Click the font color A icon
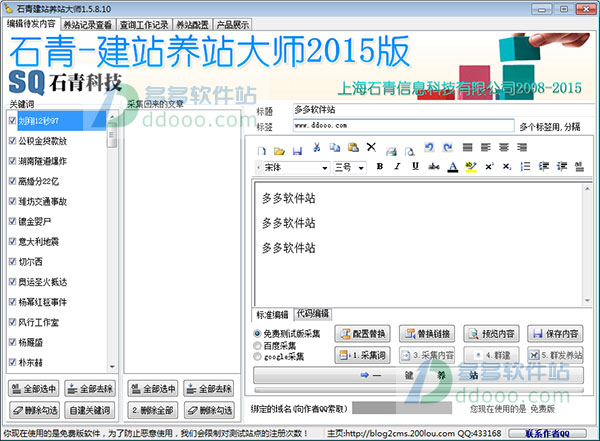This screenshot has height=441, width=600. (452, 167)
